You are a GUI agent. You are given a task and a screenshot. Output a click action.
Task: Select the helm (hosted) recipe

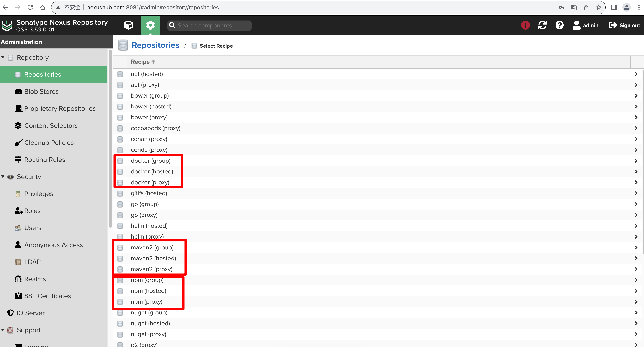[378, 226]
